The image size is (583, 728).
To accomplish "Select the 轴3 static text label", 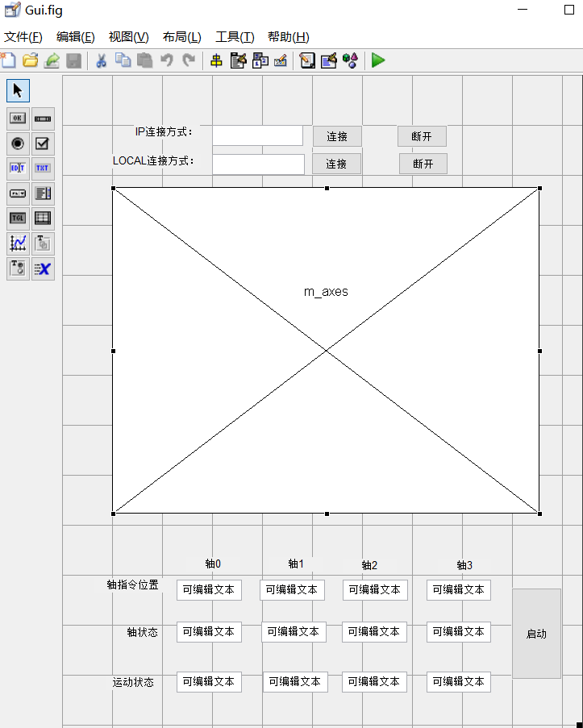I will [464, 565].
